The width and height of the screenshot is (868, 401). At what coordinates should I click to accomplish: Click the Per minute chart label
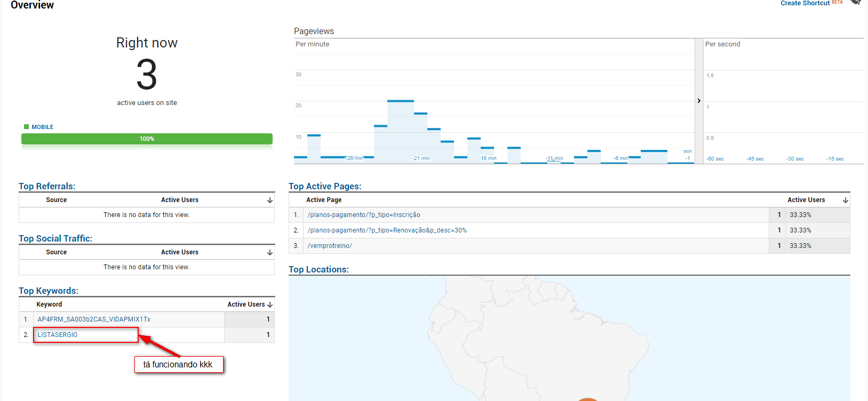click(x=312, y=44)
